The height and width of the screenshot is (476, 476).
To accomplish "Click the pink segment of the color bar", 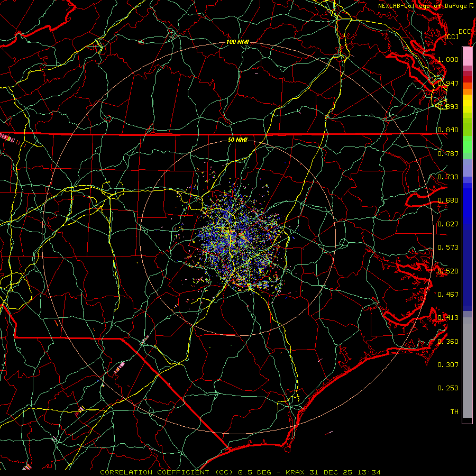I will tap(467, 56).
